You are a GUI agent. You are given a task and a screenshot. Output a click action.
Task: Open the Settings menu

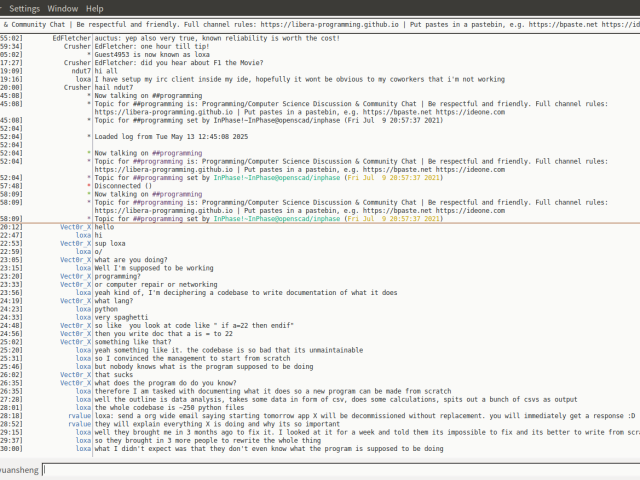[x=24, y=7]
